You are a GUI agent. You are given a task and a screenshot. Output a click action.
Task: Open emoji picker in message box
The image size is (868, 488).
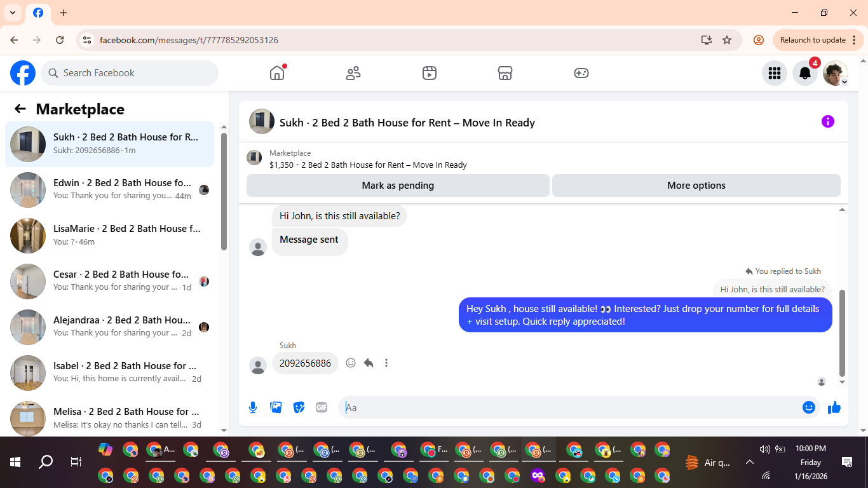tap(809, 407)
